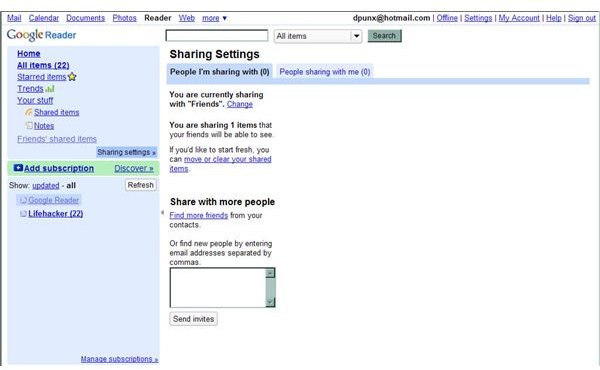Open the Help link

554,18
